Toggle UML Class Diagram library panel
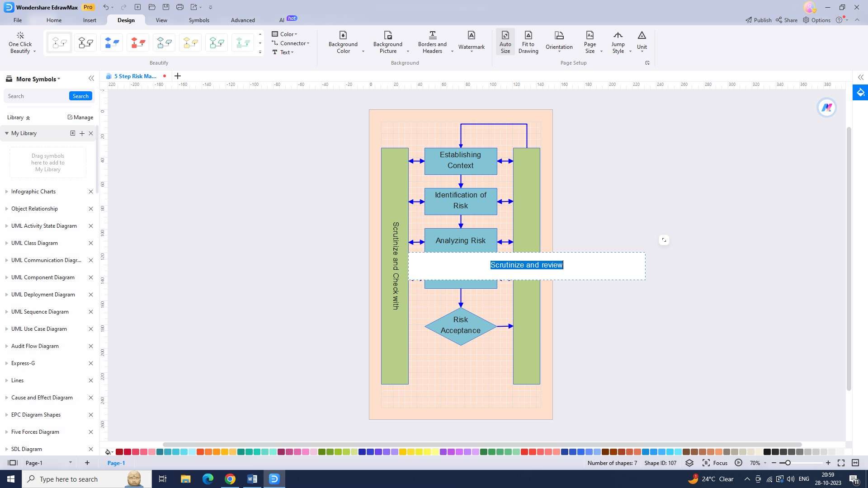The image size is (868, 488). (7, 243)
